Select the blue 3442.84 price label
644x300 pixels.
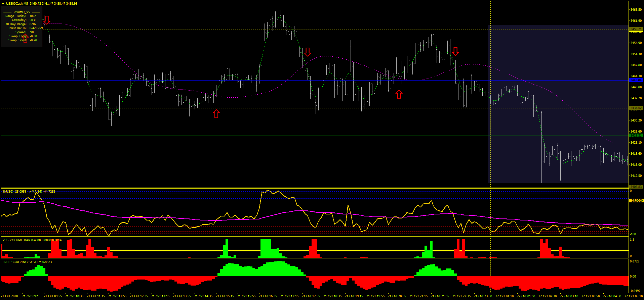click(x=636, y=80)
